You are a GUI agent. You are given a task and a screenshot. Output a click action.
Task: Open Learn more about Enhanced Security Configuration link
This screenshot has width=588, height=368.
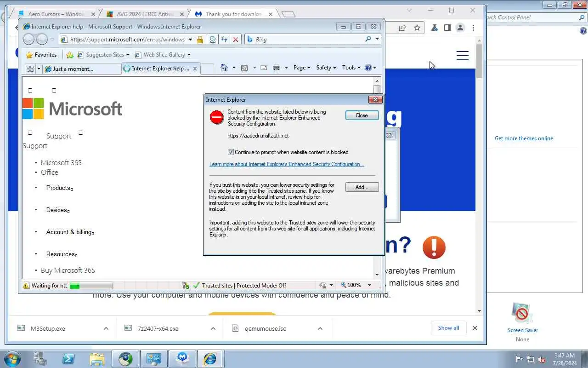coord(287,164)
